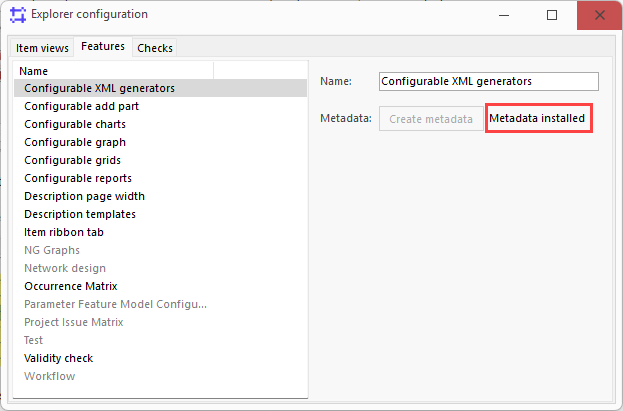The width and height of the screenshot is (623, 411).
Task: Select the Test feature row
Action: pyautogui.click(x=161, y=340)
